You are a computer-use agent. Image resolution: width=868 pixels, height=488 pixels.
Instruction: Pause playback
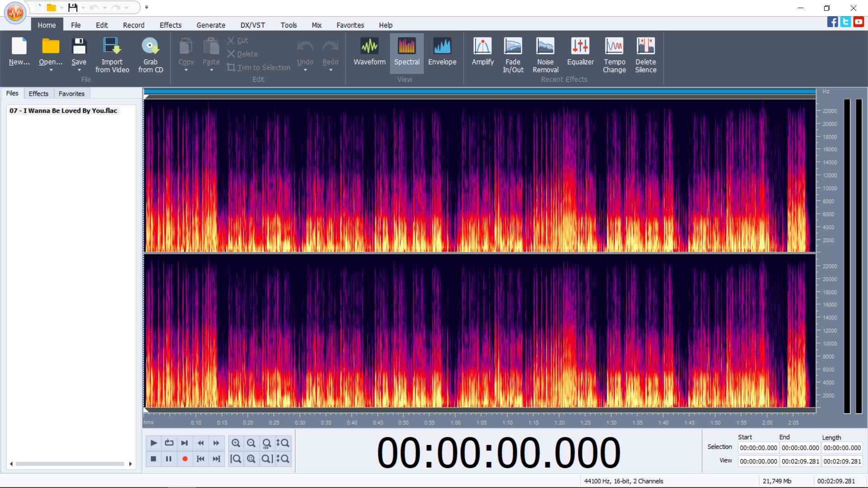coord(169,459)
